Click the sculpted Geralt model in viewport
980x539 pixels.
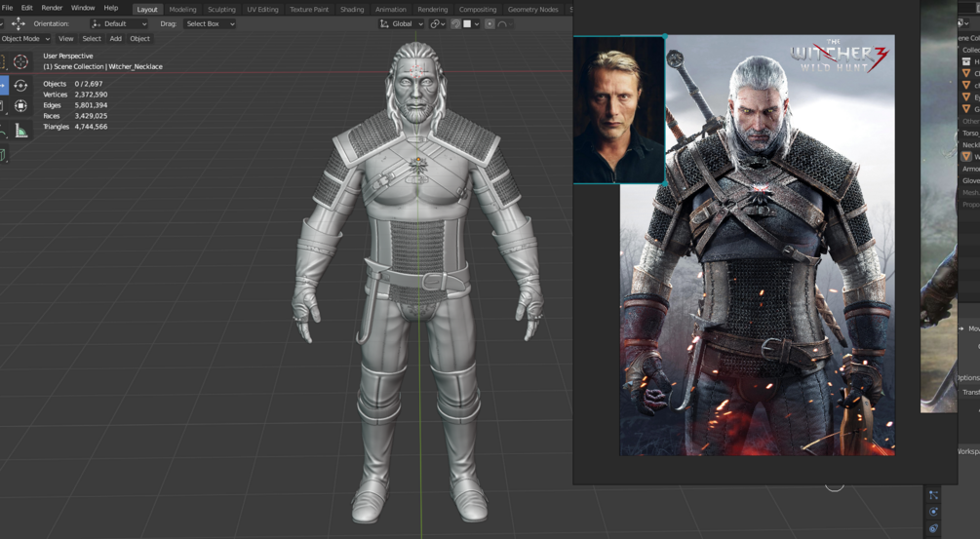417,281
